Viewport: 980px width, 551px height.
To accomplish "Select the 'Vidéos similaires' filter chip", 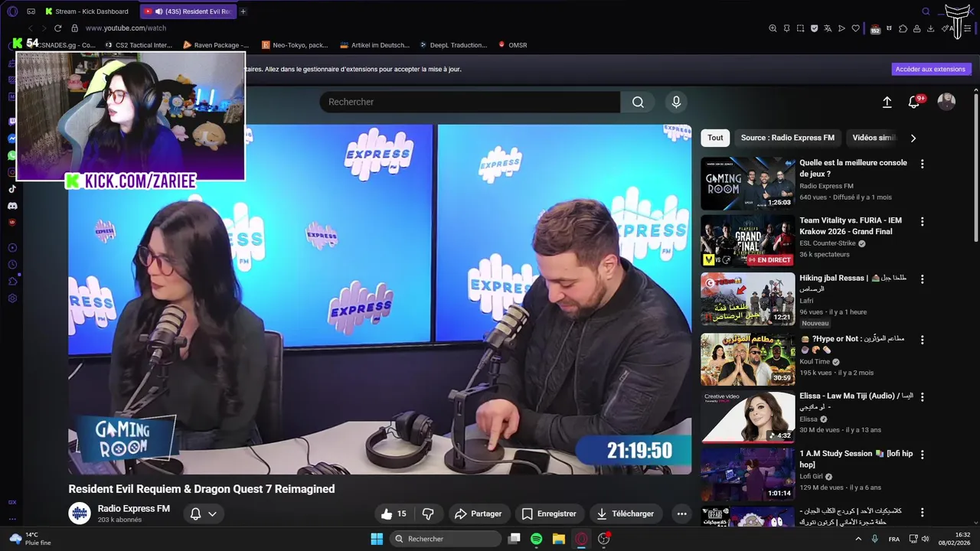I will coord(874,138).
